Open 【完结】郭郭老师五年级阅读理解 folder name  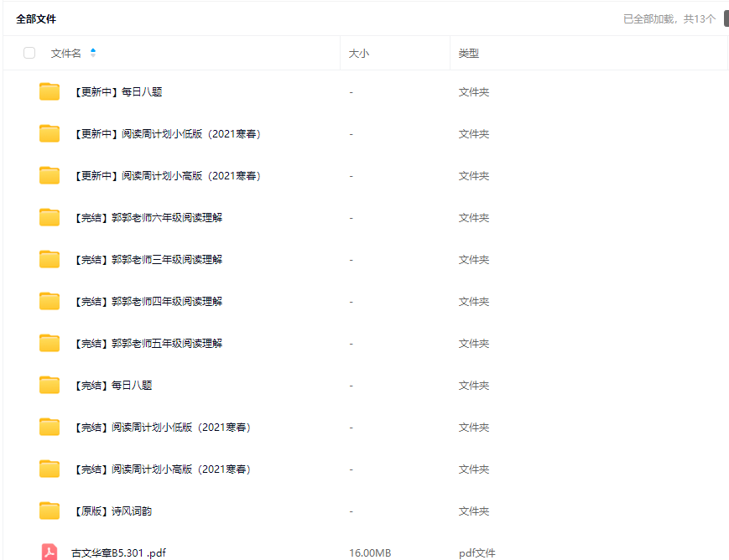[x=147, y=344]
